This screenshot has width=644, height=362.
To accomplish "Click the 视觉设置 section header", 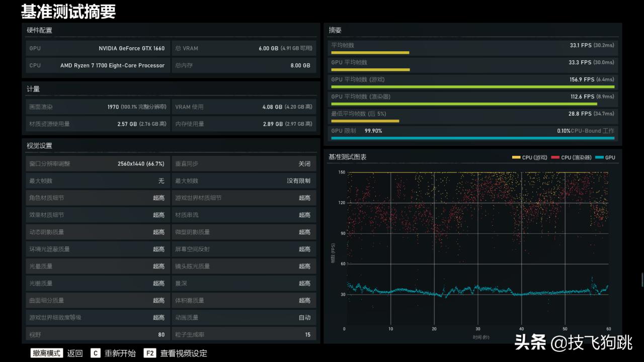I will click(40, 146).
